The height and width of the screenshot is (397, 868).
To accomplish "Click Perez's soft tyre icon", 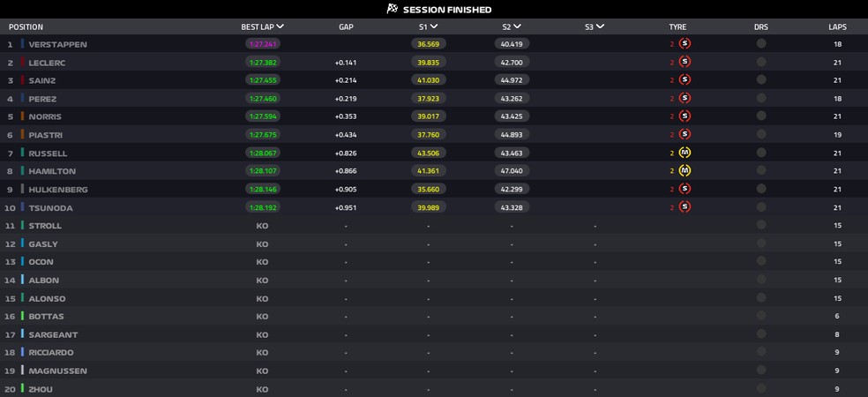I will point(685,98).
